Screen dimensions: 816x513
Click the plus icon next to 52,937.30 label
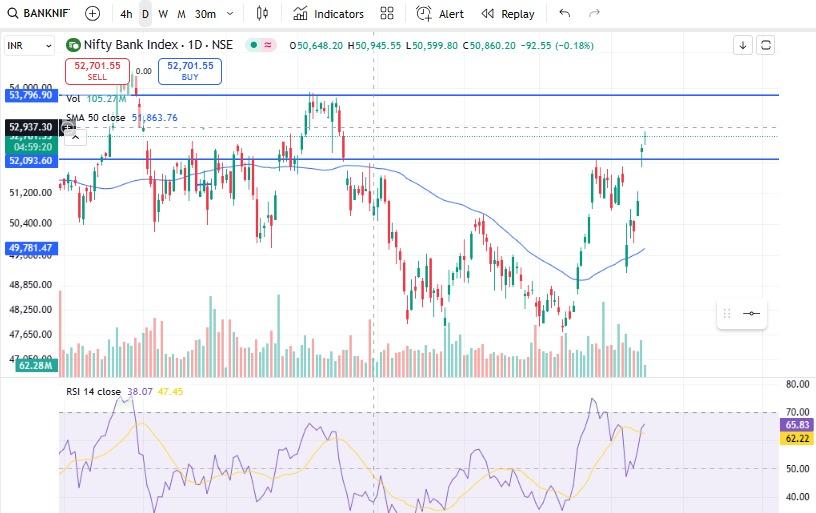(x=68, y=127)
